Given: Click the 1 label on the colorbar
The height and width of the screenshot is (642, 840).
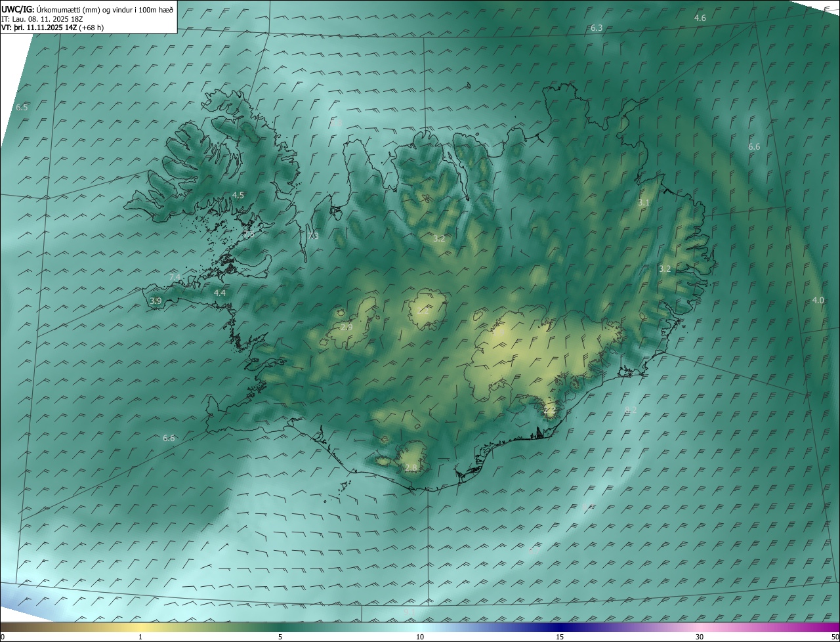Looking at the screenshot, I should pos(140,637).
